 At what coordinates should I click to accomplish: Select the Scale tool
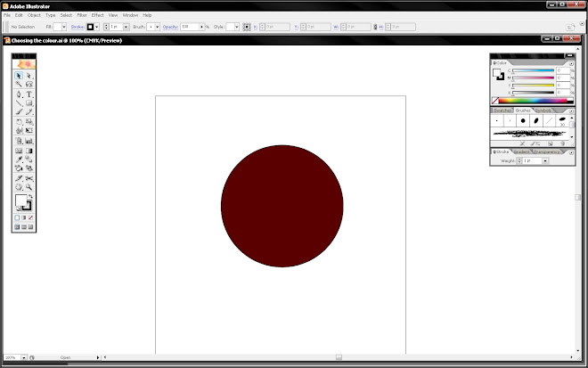(x=29, y=122)
